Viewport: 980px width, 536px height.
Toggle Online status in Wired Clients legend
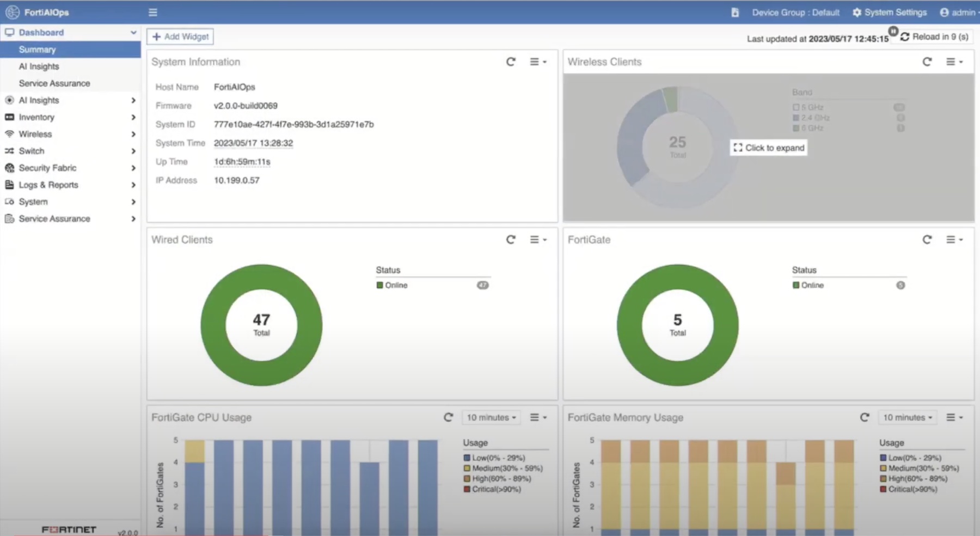[x=392, y=285]
